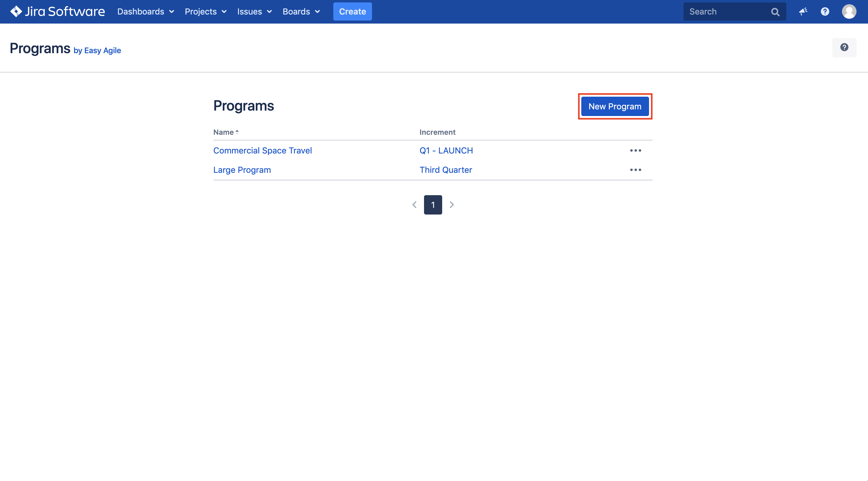Click the New Program button
Screen dimensions: 868x481
tap(615, 106)
